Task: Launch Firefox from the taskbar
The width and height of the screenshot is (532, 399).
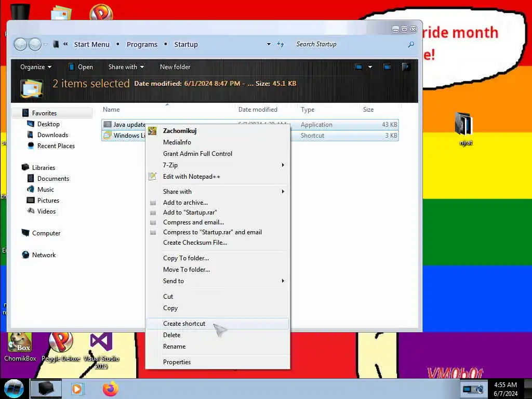Action: [111, 389]
